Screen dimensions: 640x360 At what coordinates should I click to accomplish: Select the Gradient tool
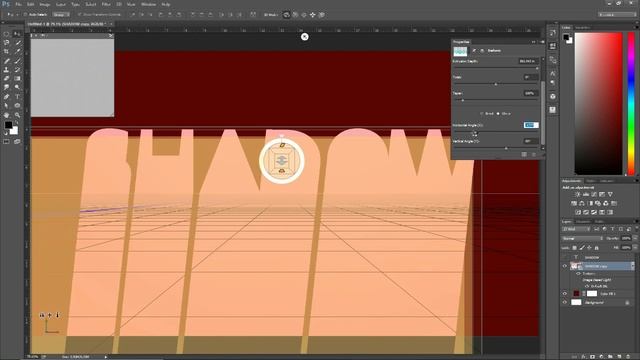(x=18, y=78)
